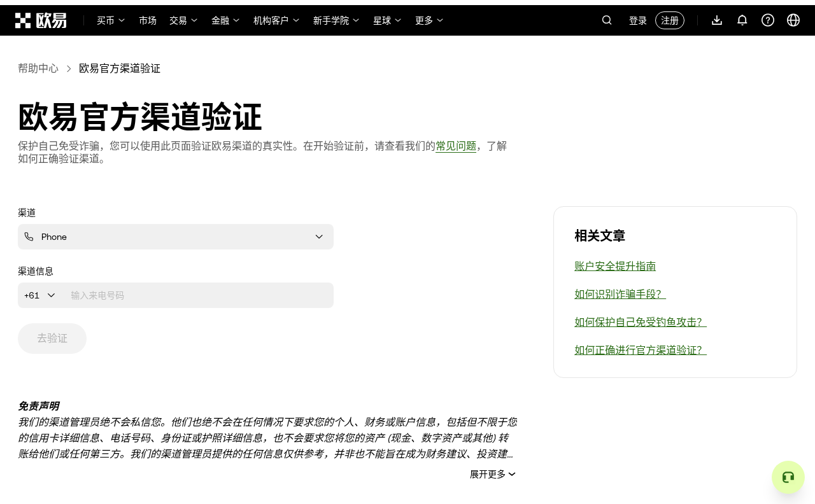Go to 帮助中心 breadcrumb
The width and height of the screenshot is (815, 504).
point(38,68)
